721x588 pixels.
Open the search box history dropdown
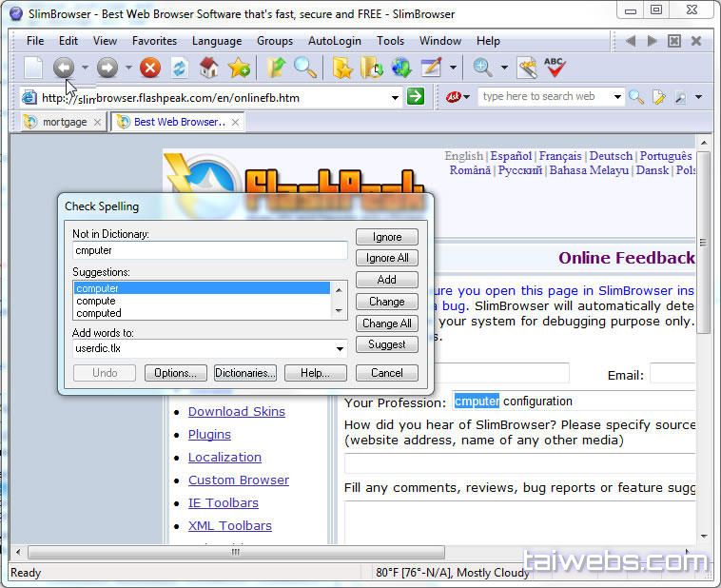(x=616, y=97)
